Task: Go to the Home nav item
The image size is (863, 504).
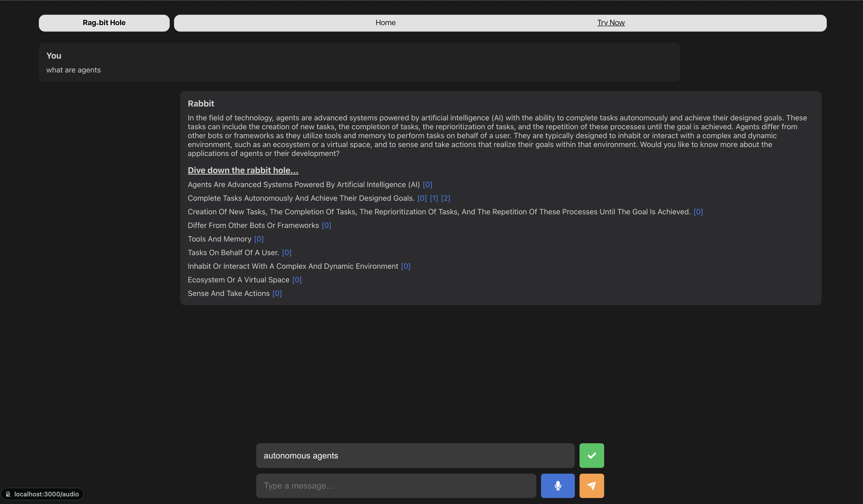Action: (385, 23)
